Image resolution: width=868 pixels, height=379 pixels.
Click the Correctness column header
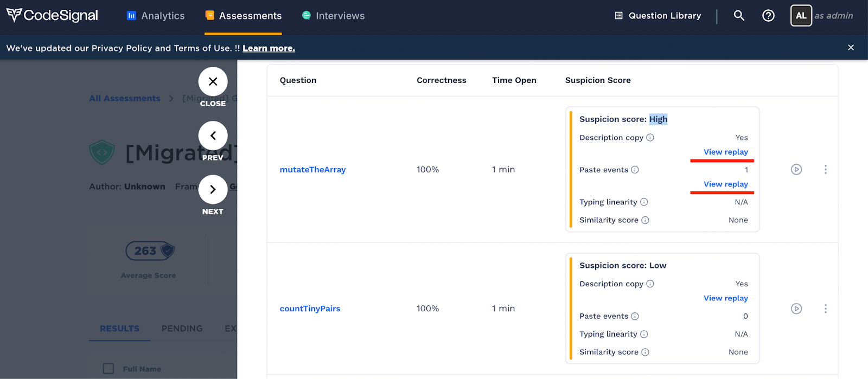pyautogui.click(x=441, y=80)
